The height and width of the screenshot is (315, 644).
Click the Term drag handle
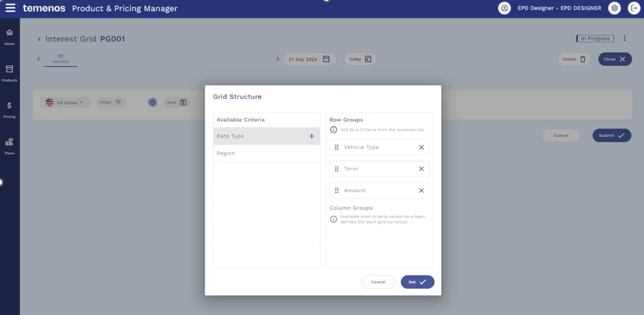337,169
